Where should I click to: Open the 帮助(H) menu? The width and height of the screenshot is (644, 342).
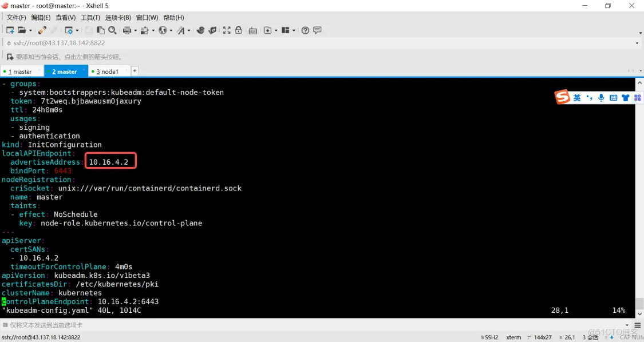pos(173,18)
